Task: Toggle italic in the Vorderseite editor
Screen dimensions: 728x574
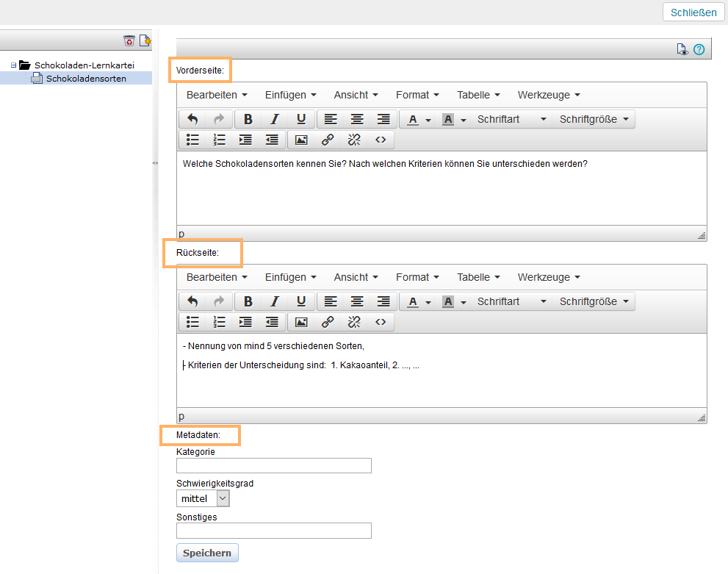Action: tap(275, 119)
